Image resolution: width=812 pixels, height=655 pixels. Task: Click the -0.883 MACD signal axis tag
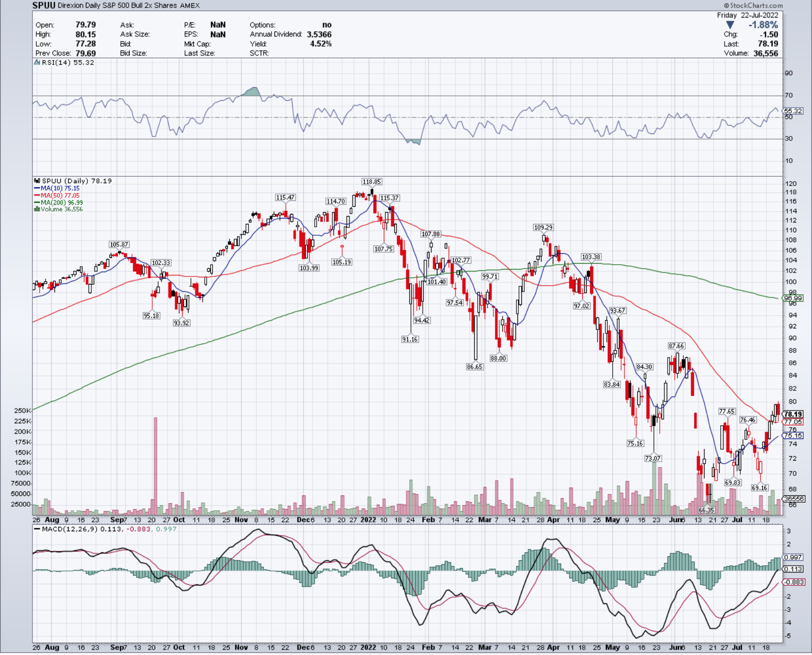(x=793, y=582)
